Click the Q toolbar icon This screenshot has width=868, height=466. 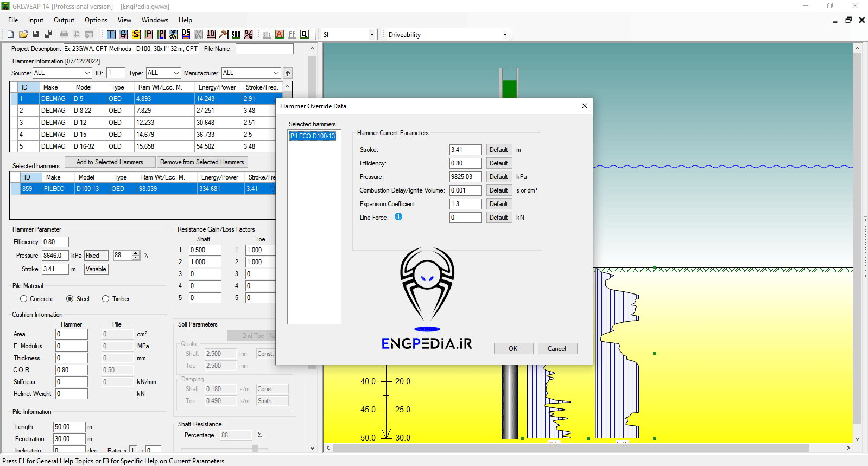click(x=305, y=34)
